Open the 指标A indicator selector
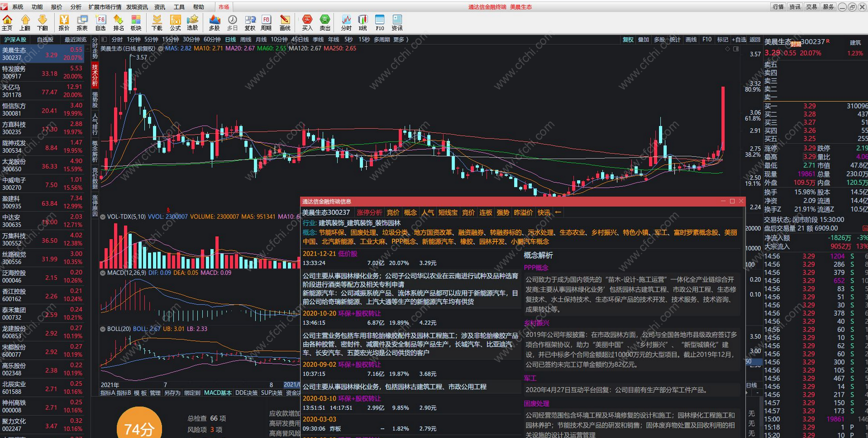 tap(107, 393)
